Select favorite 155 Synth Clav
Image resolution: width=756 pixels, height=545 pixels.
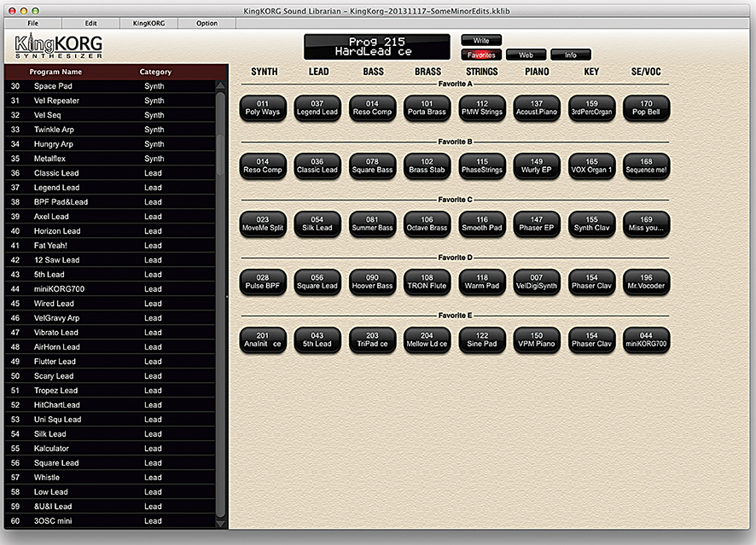pyautogui.click(x=591, y=223)
